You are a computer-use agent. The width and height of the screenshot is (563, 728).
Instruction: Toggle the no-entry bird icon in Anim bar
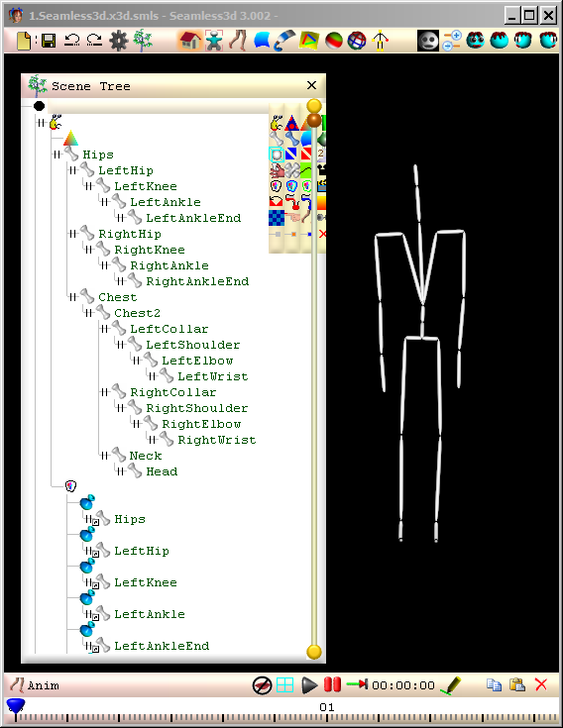tap(262, 685)
